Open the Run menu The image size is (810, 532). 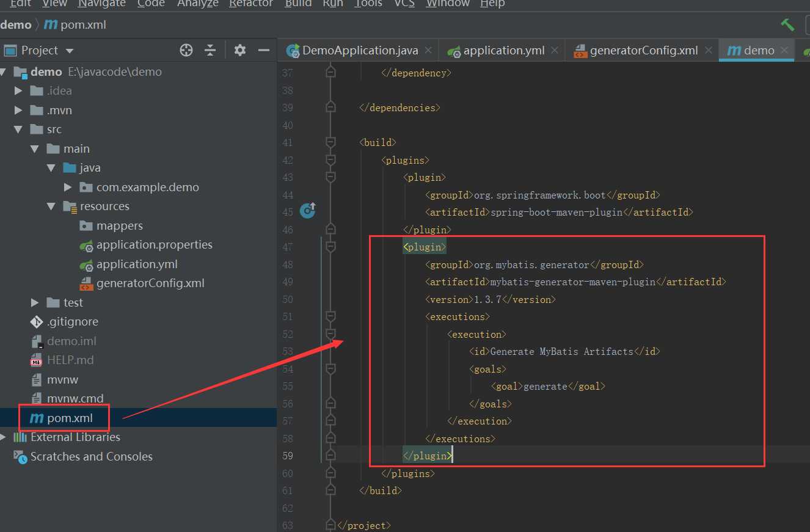[334, 4]
